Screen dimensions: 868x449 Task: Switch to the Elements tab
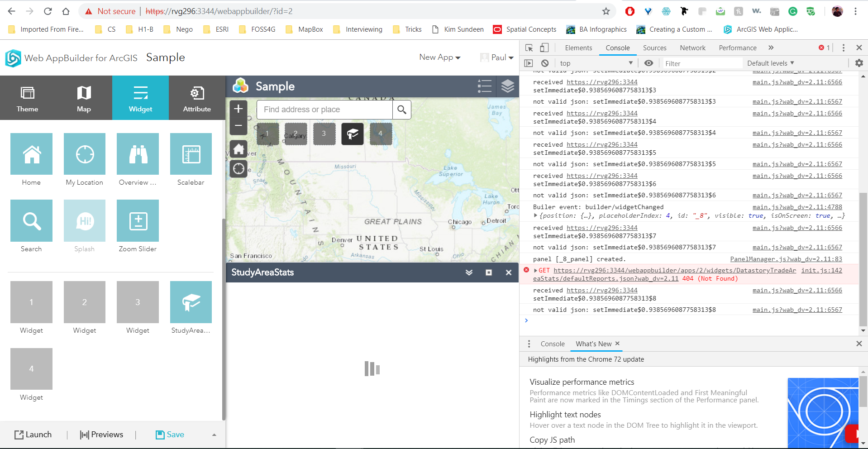578,48
